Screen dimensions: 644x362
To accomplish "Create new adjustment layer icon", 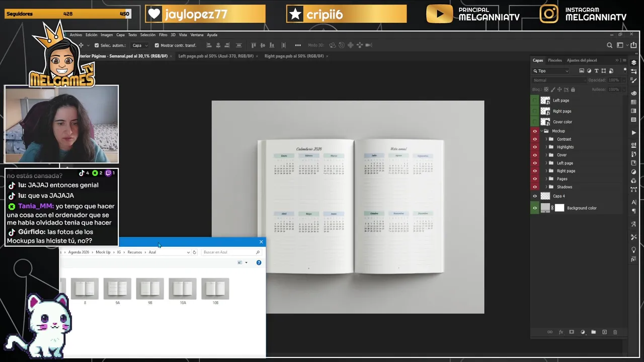I will 583,332.
